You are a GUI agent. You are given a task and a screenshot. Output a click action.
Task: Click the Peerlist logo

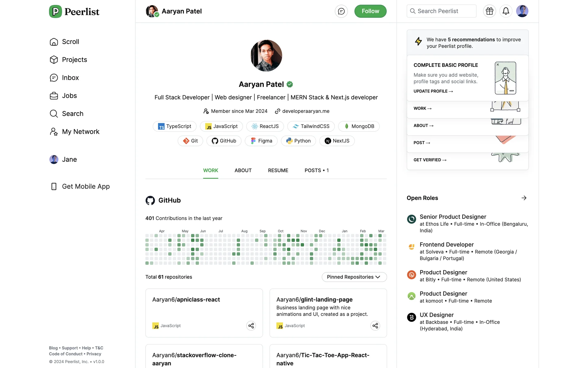74,12
